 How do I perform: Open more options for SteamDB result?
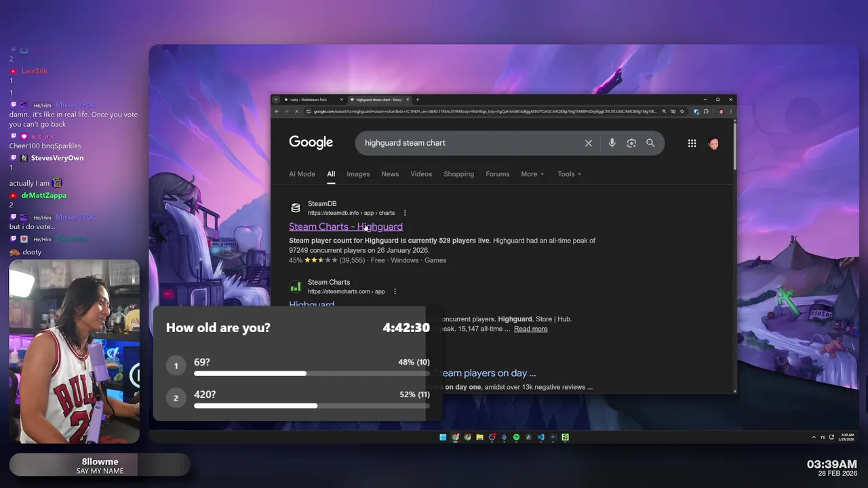pyautogui.click(x=405, y=213)
